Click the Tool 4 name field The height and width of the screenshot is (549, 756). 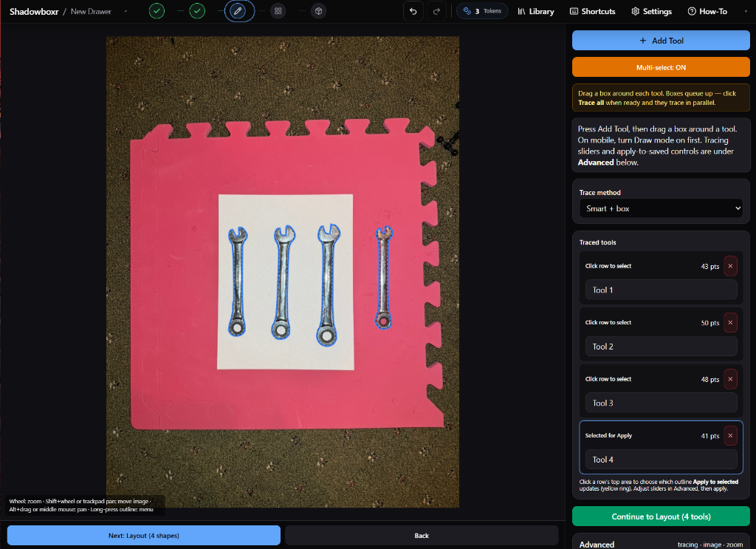661,460
